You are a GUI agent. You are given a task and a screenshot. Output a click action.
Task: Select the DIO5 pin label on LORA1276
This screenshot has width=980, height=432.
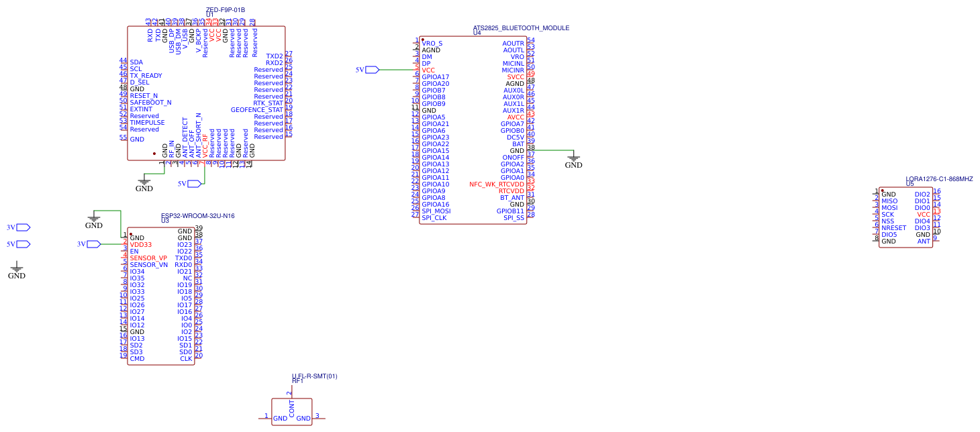(889, 235)
